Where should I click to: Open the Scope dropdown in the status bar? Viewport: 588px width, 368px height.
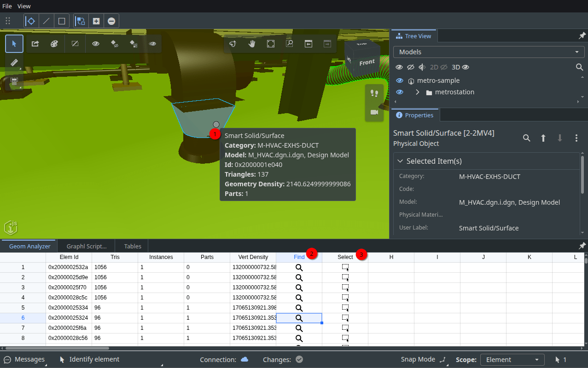[x=512, y=359]
